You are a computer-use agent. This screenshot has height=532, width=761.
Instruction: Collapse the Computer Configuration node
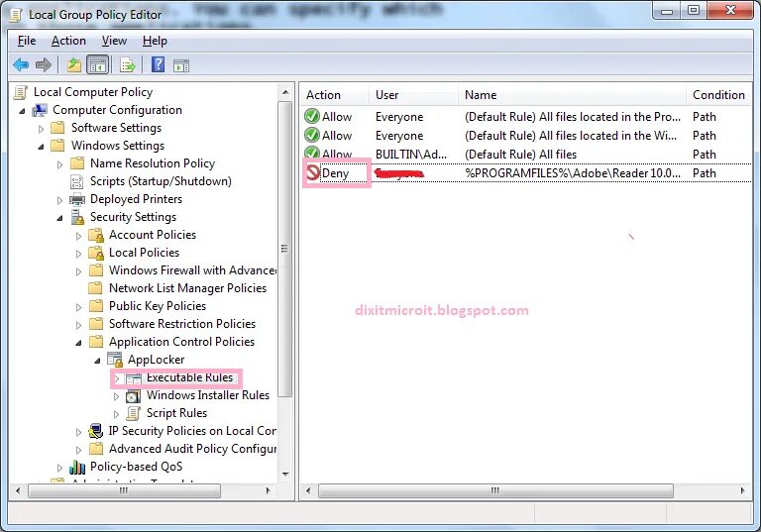tap(23, 111)
